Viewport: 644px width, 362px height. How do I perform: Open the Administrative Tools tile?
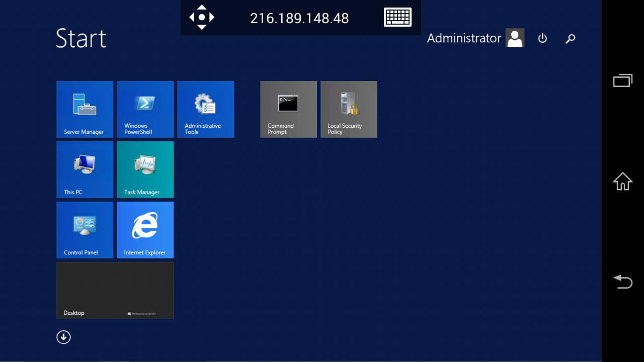pos(205,109)
